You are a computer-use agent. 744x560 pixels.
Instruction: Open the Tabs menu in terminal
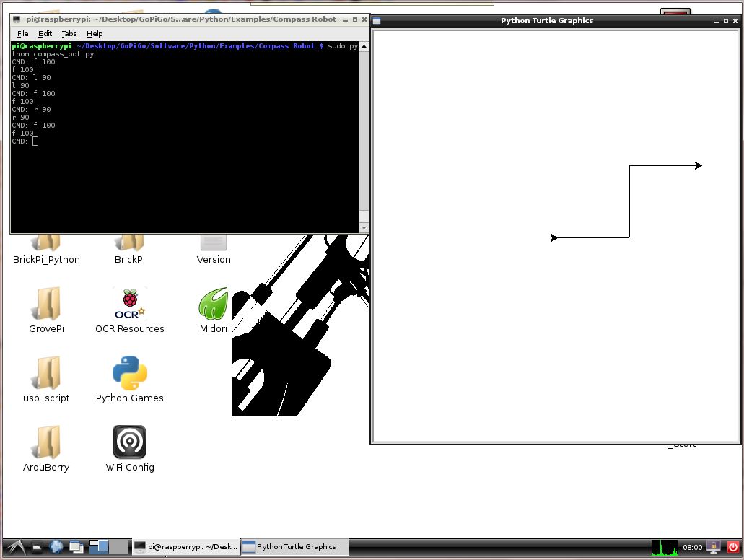click(69, 34)
